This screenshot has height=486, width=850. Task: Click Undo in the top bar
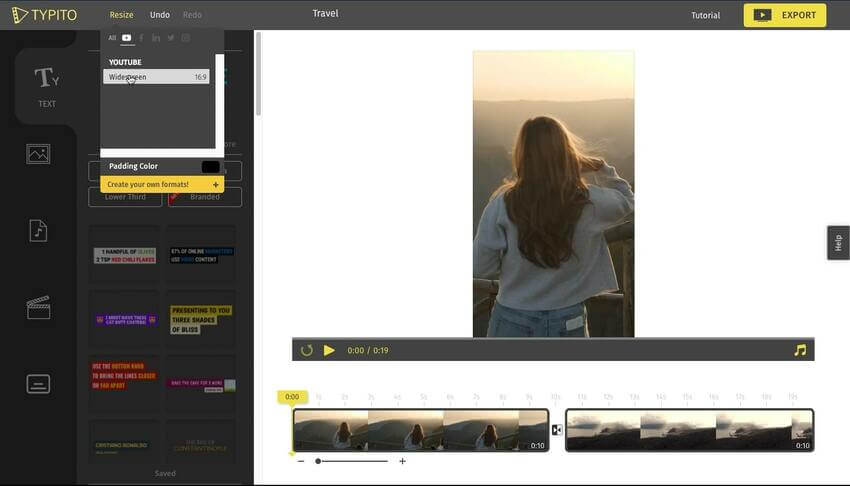(x=160, y=15)
